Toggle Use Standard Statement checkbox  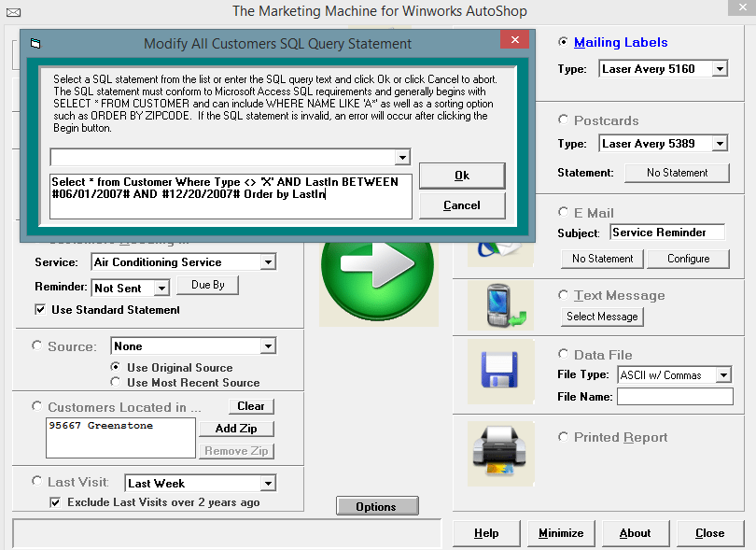[40, 309]
